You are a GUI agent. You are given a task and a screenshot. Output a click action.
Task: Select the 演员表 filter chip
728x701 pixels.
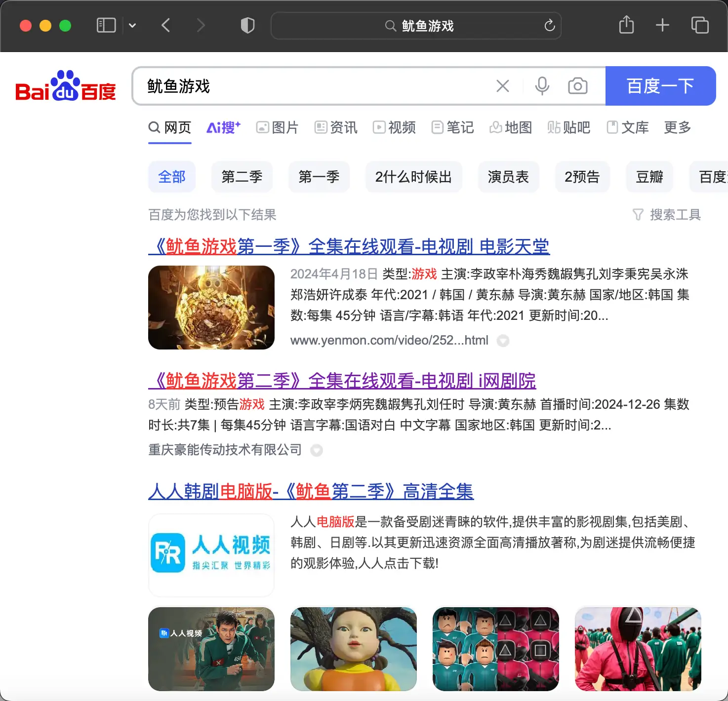(x=508, y=177)
